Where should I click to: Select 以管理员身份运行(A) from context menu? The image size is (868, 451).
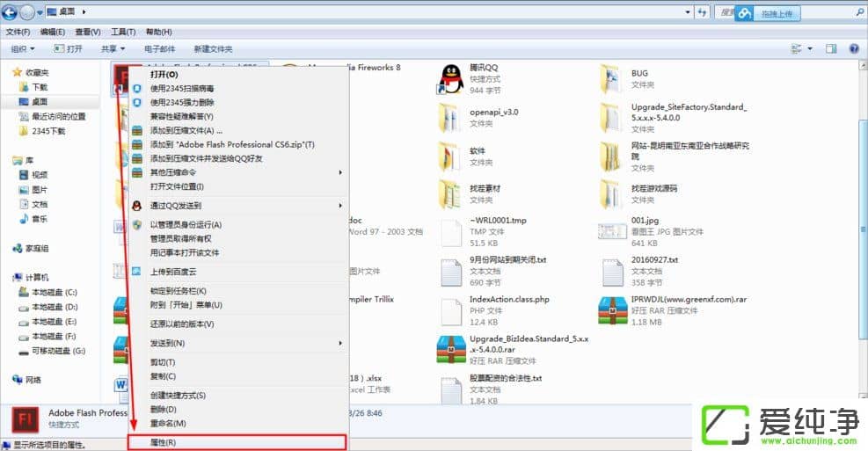(186, 225)
